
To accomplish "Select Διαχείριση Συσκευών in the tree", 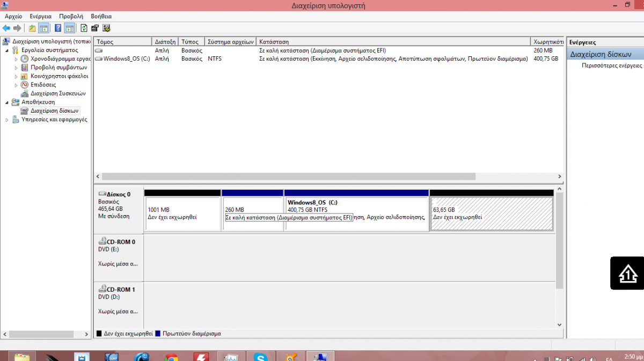I will click(58, 93).
